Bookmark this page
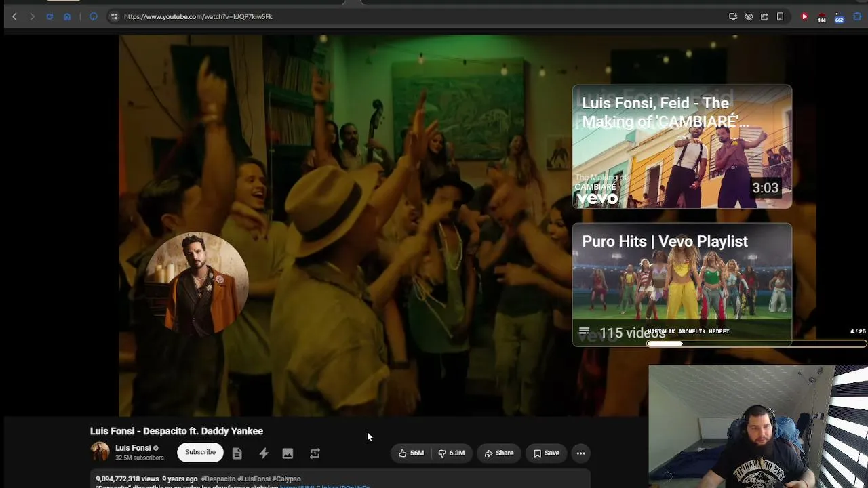Image resolution: width=868 pixels, height=488 pixels. click(780, 16)
